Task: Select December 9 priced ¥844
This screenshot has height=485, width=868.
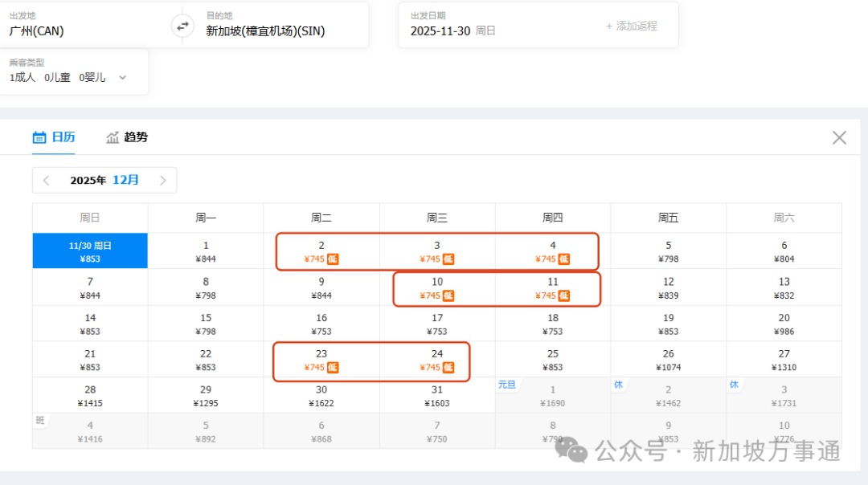Action: click(321, 287)
